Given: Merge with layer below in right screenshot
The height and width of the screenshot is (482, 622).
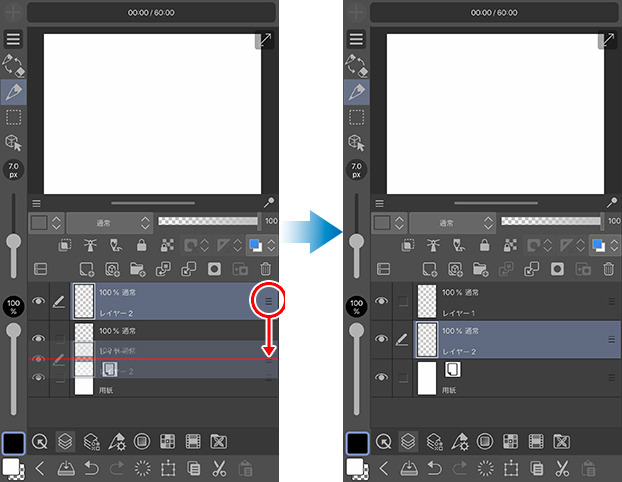Looking at the screenshot, I should point(532,269).
